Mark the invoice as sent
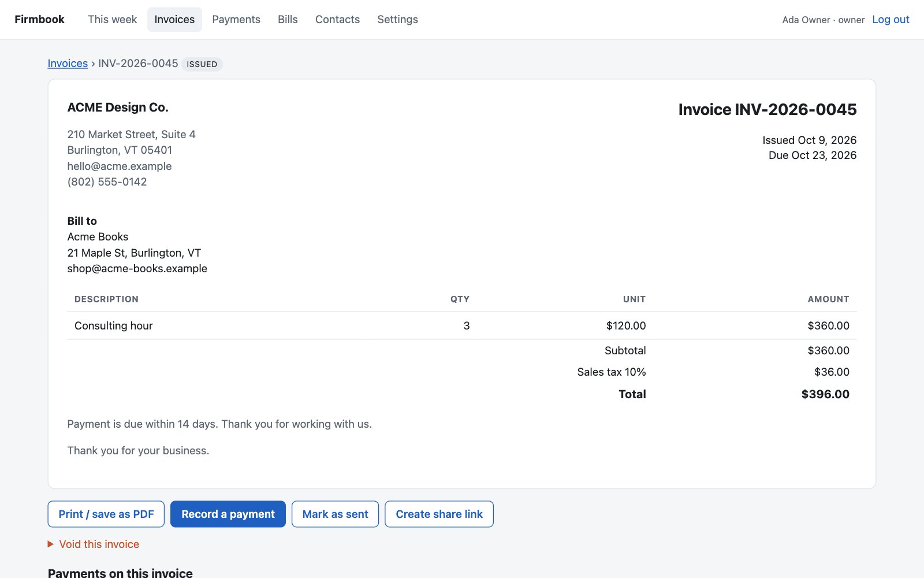 [335, 514]
